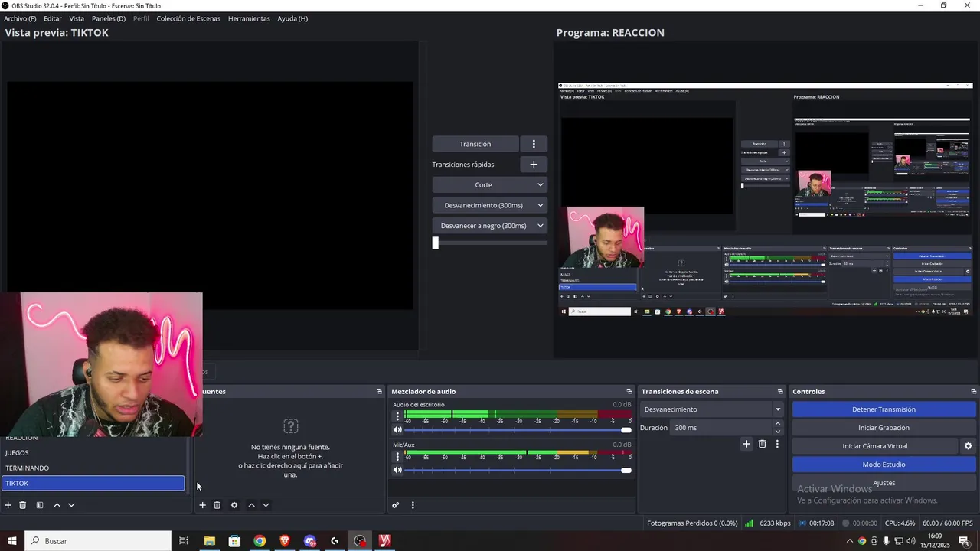
Task: Adjust Mic/Aux volume slider
Action: [518, 470]
